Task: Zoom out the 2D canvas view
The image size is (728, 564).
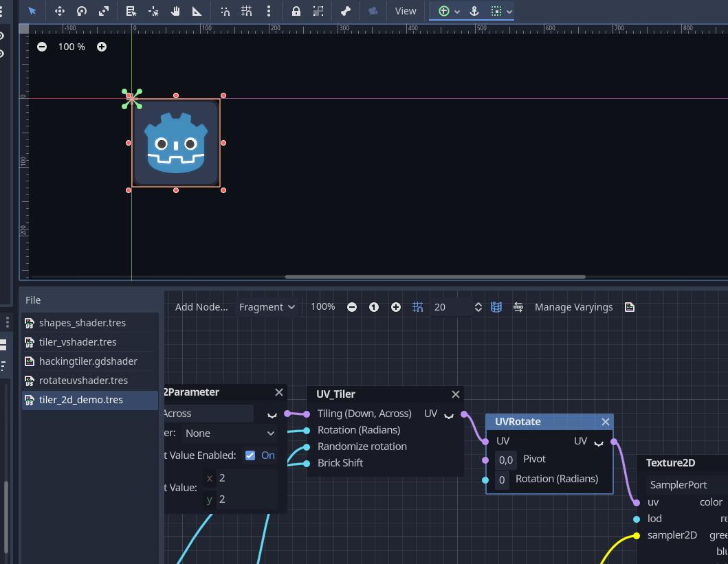Action: [x=42, y=47]
